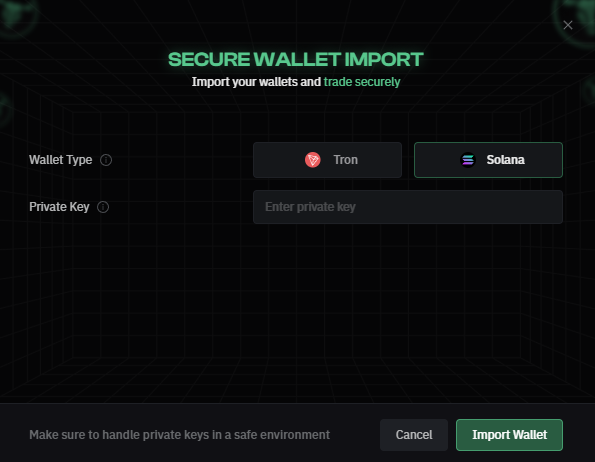
Task: Click the 'SECURE WALLET IMPORT' heading
Action: (296, 60)
